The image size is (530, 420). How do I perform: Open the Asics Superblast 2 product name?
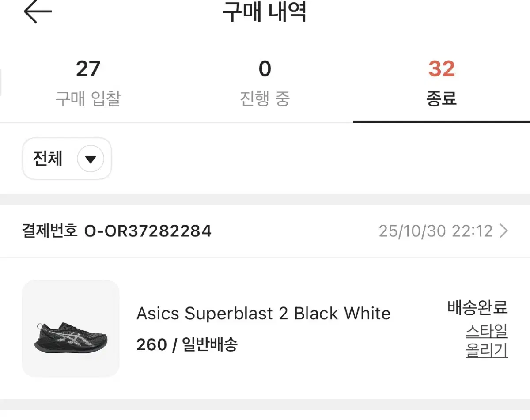263,314
